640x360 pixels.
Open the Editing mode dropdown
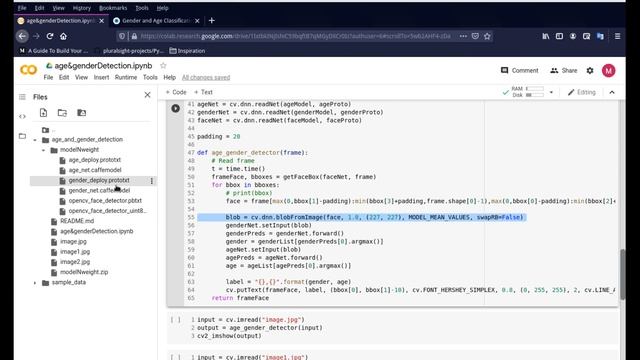point(582,92)
